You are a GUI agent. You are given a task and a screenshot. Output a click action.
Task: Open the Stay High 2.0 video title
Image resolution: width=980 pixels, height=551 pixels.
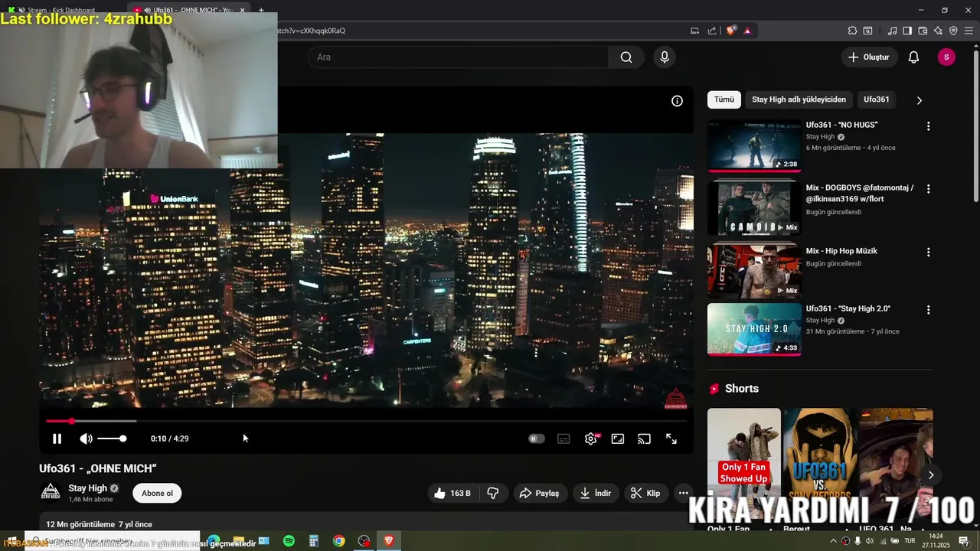pos(848,308)
